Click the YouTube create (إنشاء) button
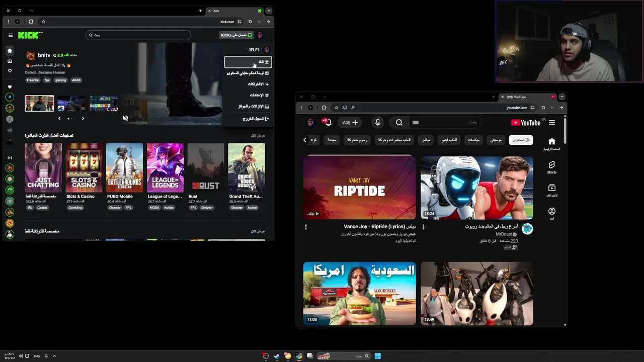The image size is (644, 362). click(x=350, y=122)
